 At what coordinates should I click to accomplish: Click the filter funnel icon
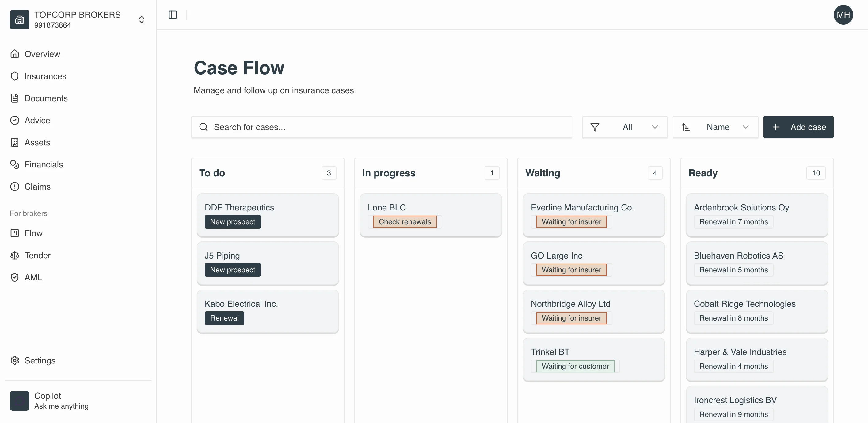[x=595, y=127]
